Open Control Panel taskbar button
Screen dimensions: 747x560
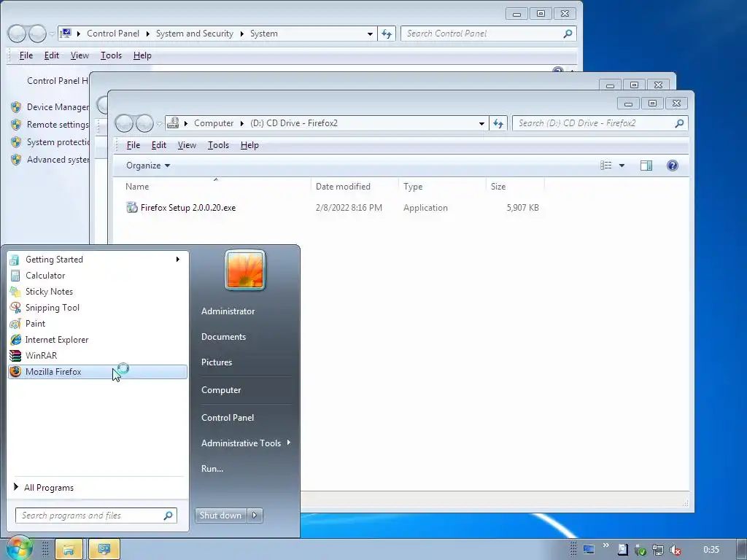click(x=104, y=550)
